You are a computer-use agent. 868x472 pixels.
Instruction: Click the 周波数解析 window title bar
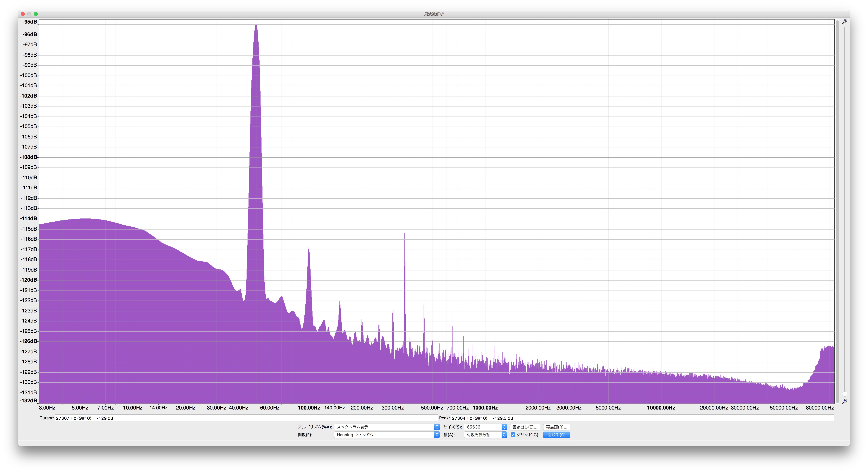(434, 14)
